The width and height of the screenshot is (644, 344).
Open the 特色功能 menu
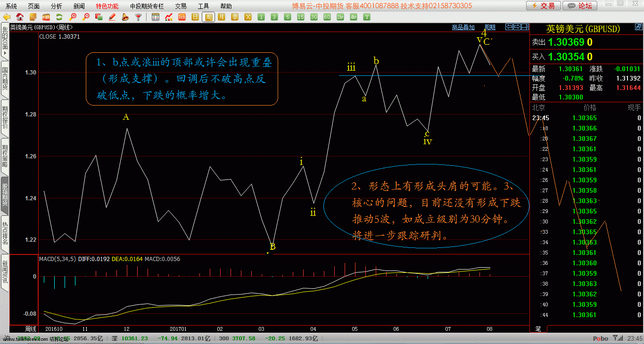click(107, 6)
